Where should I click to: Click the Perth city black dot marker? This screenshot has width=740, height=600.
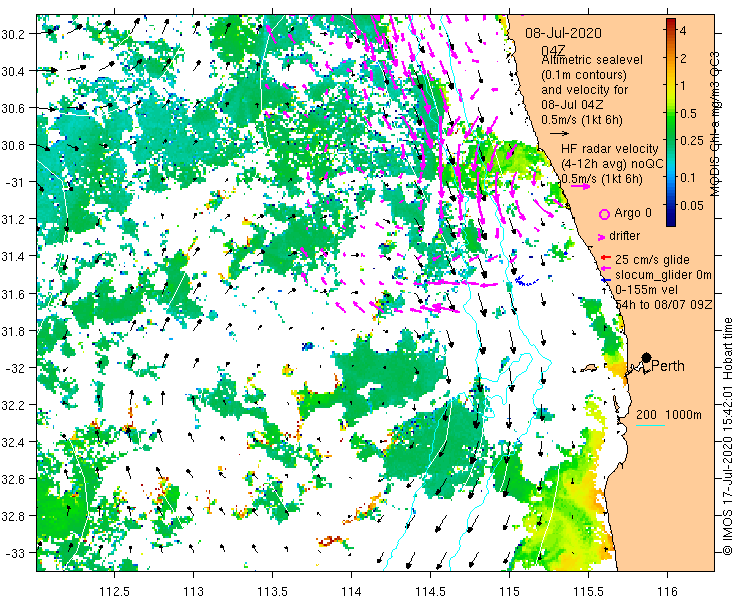pyautogui.click(x=646, y=358)
